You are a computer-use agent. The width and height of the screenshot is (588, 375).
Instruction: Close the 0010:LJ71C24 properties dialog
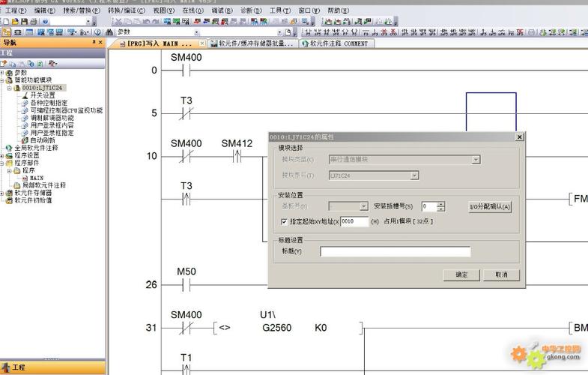(519, 137)
